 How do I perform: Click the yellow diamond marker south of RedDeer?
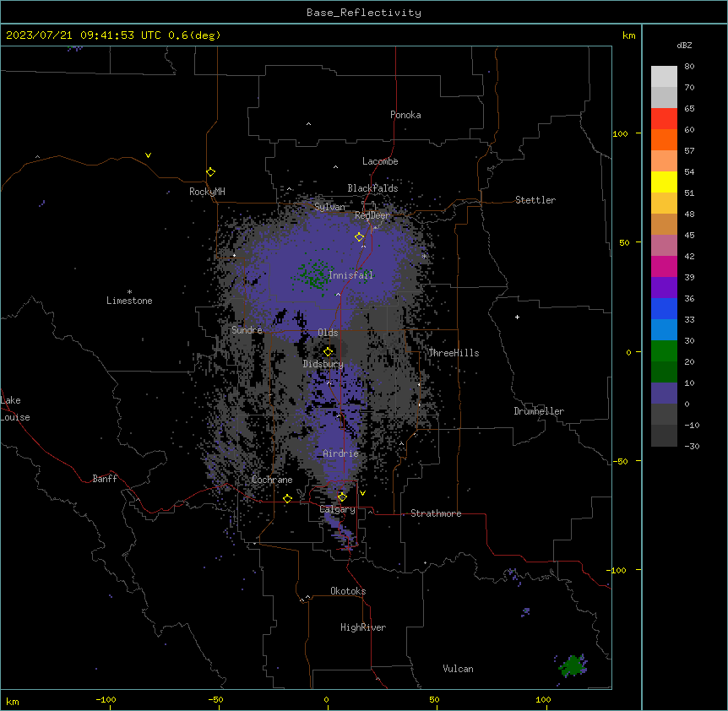(x=360, y=237)
